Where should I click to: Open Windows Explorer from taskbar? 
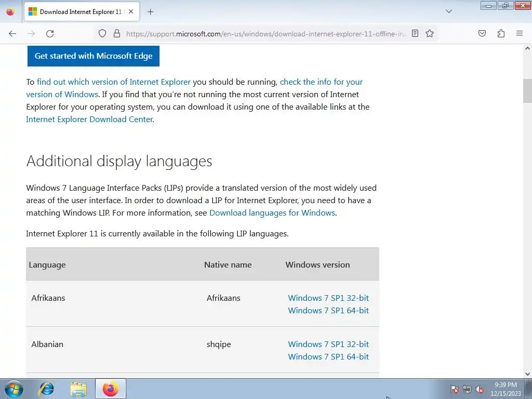pyautogui.click(x=78, y=389)
